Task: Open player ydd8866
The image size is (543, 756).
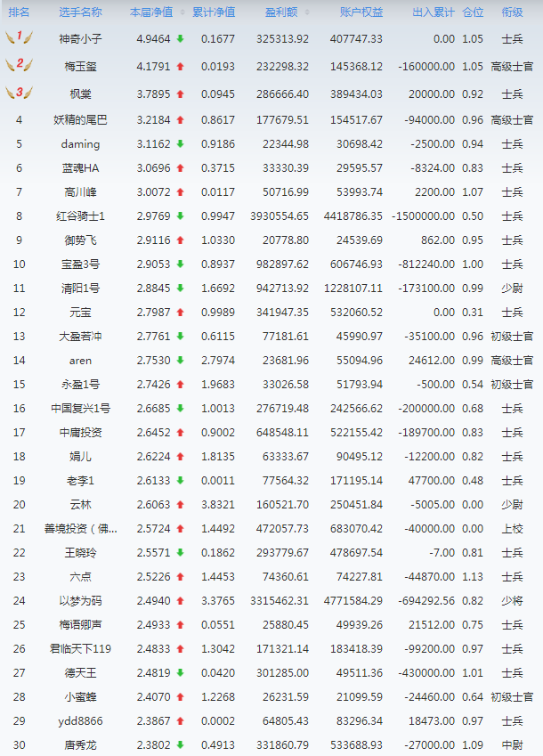Action: (80, 720)
